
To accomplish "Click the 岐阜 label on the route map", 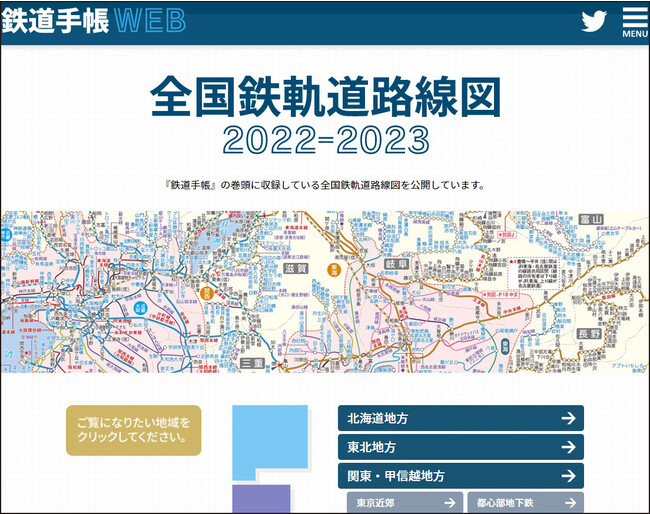I will coord(397,264).
